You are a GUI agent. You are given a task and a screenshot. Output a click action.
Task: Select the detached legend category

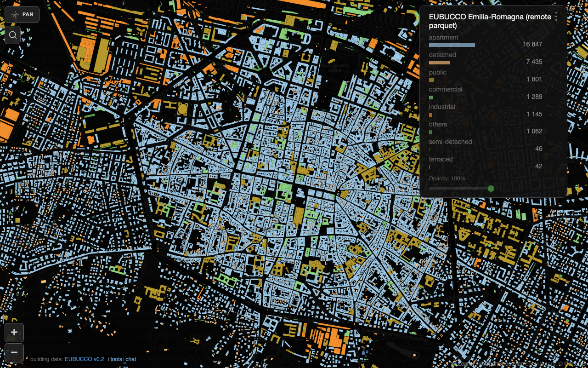[x=442, y=55]
